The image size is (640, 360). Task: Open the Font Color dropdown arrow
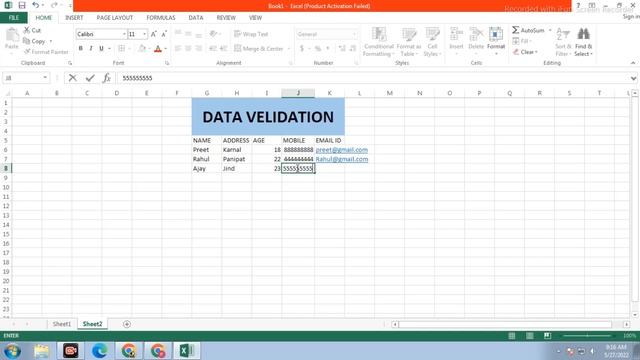[x=166, y=49]
